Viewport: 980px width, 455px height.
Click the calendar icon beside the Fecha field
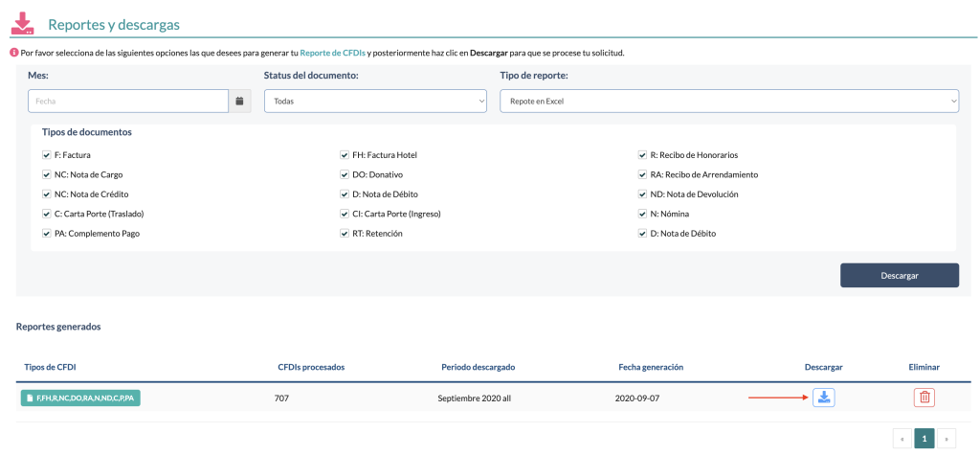coord(239,101)
